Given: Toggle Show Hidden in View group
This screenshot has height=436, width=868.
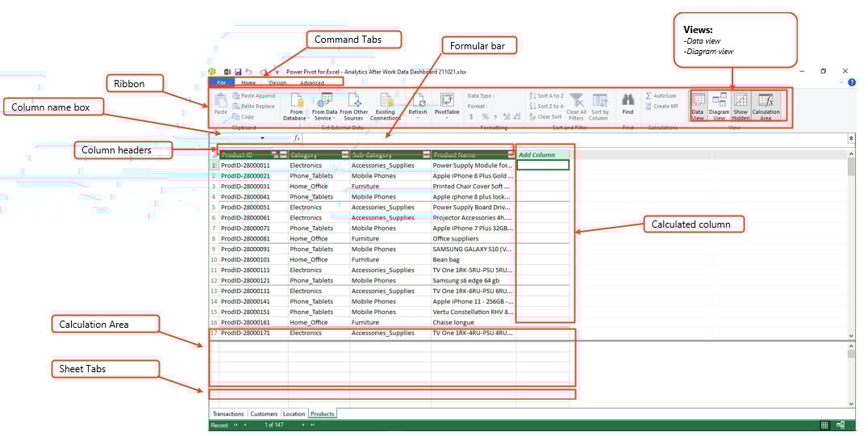Looking at the screenshot, I should 741,107.
